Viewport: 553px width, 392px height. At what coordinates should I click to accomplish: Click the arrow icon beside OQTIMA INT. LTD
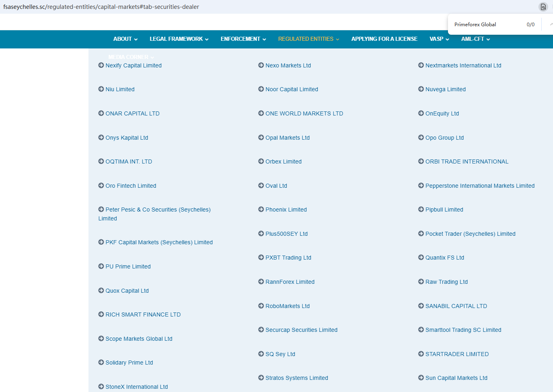(x=101, y=161)
